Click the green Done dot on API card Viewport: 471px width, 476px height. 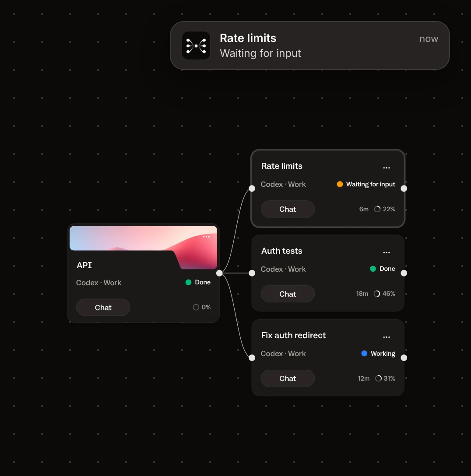tap(188, 282)
